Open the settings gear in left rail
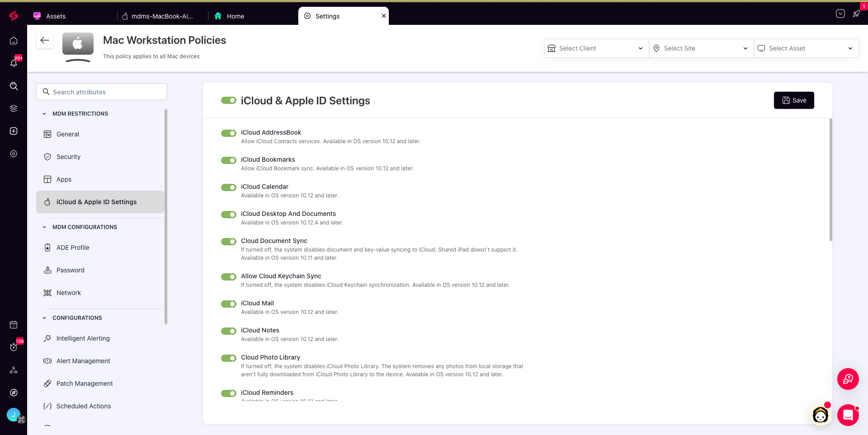The image size is (868, 435). pos(14,154)
